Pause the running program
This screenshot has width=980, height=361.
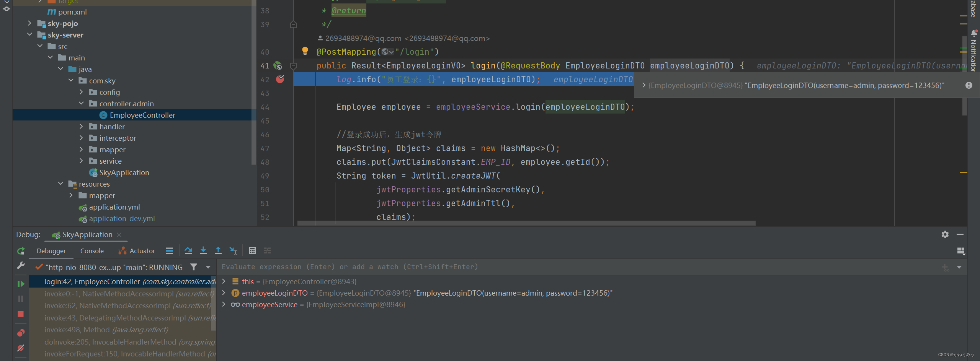pos(21,299)
